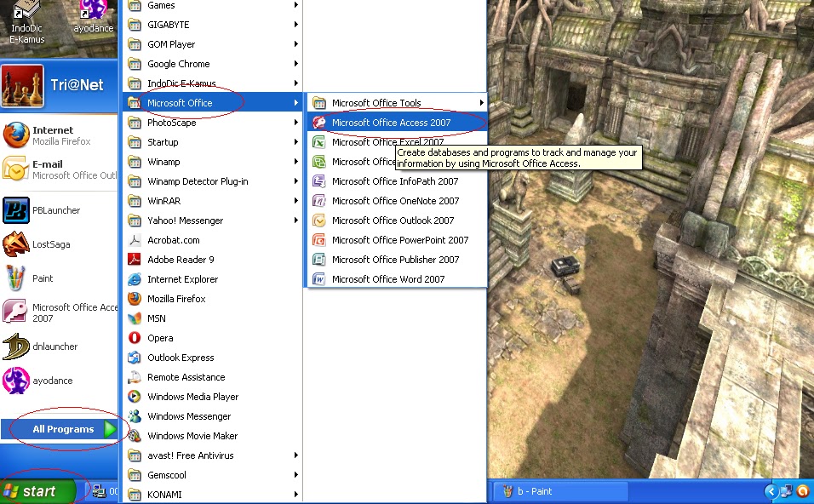Expand the Winamp Detector Plug-in arrow

point(296,181)
